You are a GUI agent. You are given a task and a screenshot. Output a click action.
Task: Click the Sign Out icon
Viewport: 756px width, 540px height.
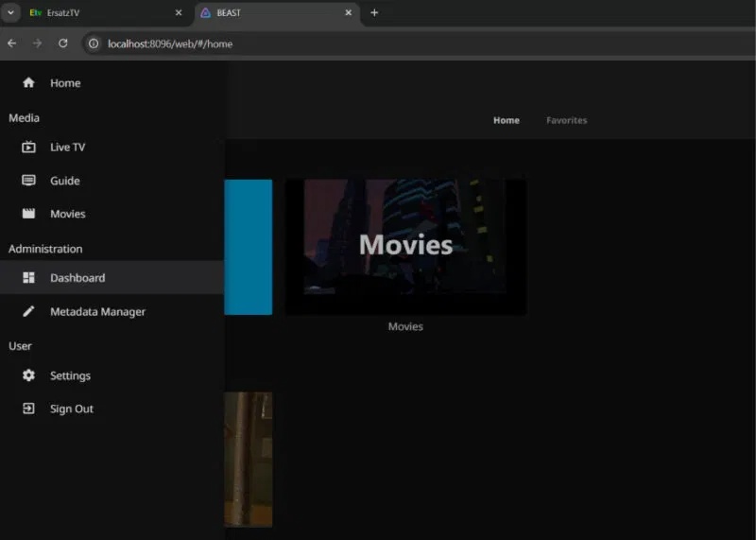[x=28, y=409]
